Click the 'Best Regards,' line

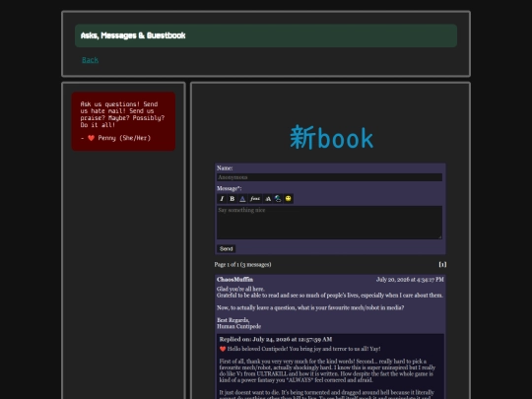pyautogui.click(x=233, y=320)
